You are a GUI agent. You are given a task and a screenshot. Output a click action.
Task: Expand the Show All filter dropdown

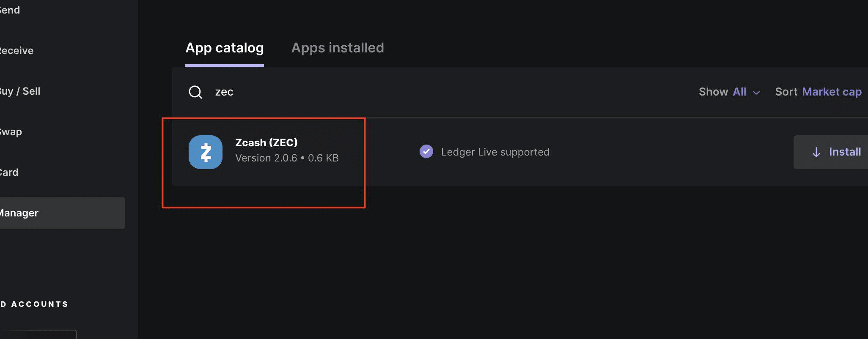[729, 92]
